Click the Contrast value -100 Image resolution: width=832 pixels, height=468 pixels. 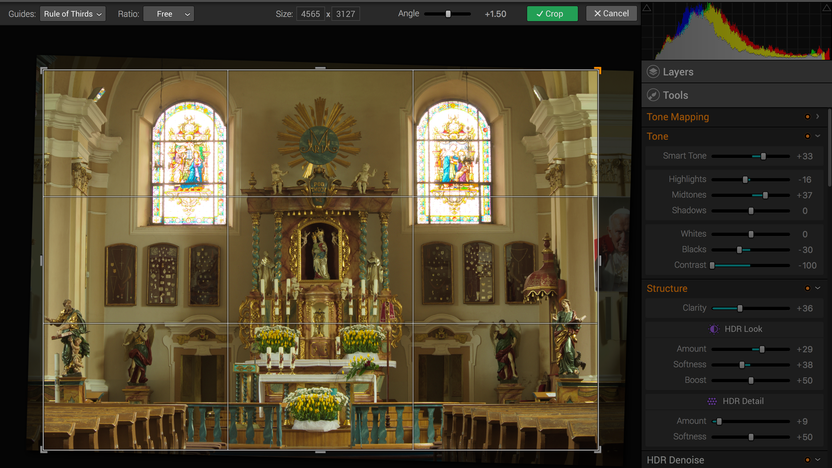coord(808,265)
